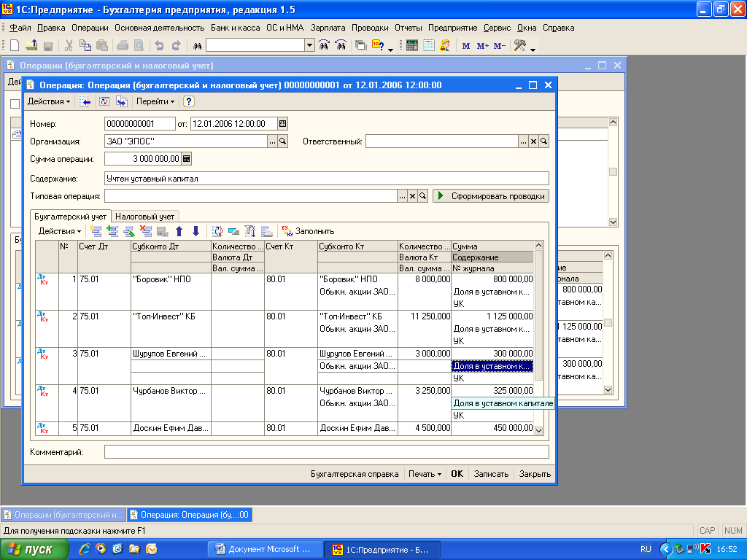Click the Redo arrow icon

click(176, 45)
